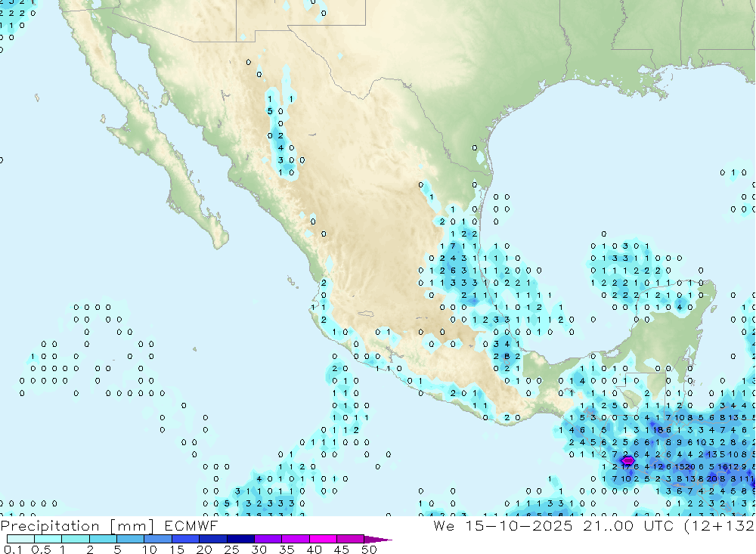Click the 1–2 mm legend swatch

76,539
